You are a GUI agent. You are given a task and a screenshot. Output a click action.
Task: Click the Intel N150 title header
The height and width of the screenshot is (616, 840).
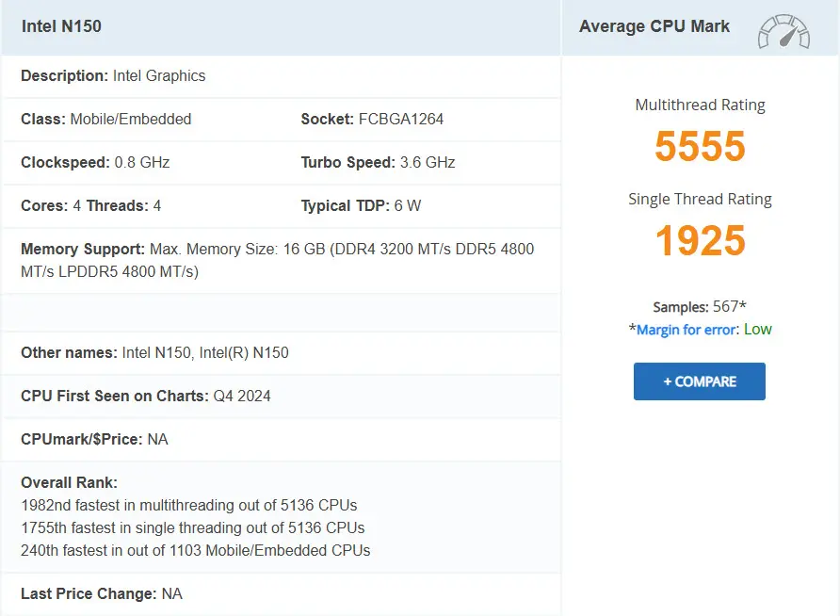click(61, 26)
